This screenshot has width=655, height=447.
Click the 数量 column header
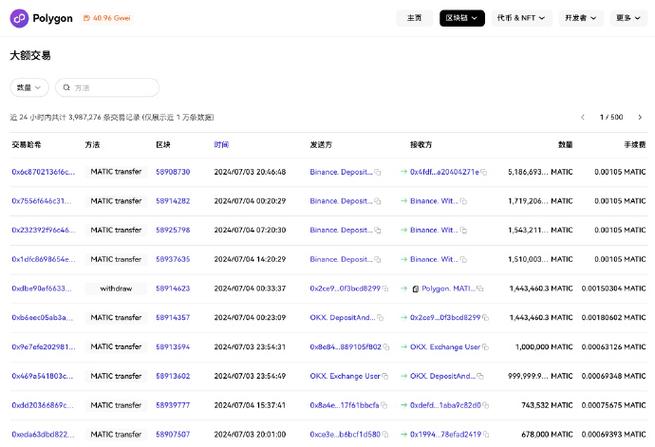(x=566, y=145)
